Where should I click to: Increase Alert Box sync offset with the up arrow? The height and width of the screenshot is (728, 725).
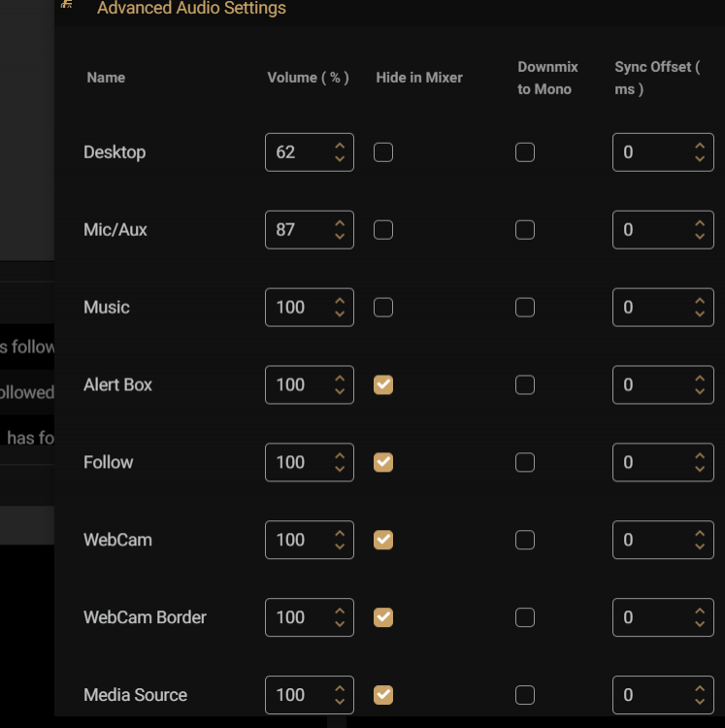tap(700, 379)
